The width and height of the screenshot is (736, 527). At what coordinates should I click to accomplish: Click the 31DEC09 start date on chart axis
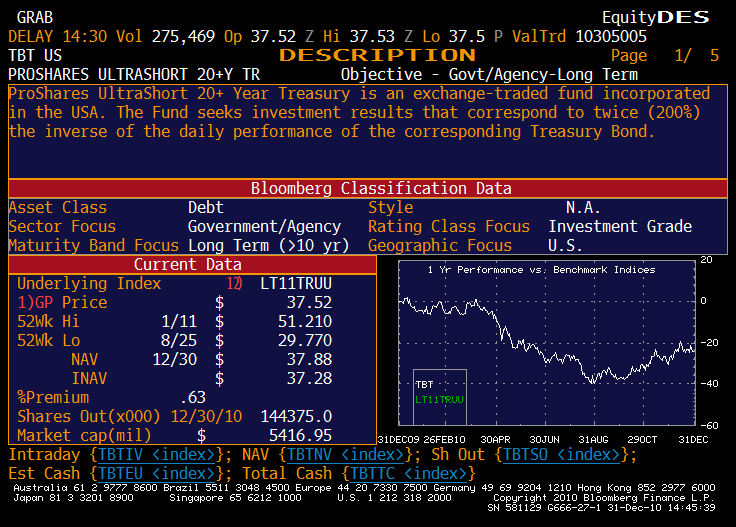[399, 440]
